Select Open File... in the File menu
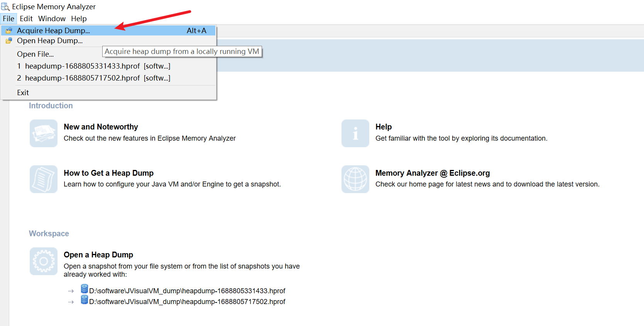The image size is (644, 326). click(x=35, y=54)
